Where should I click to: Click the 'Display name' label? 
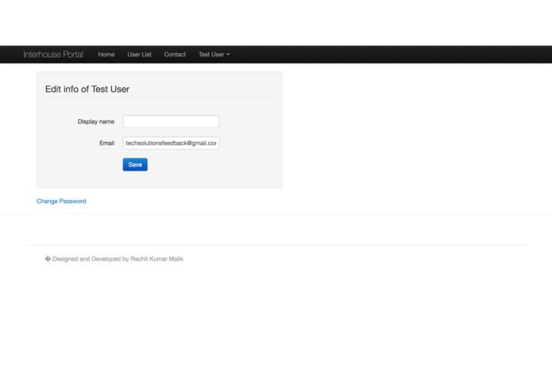(x=96, y=121)
